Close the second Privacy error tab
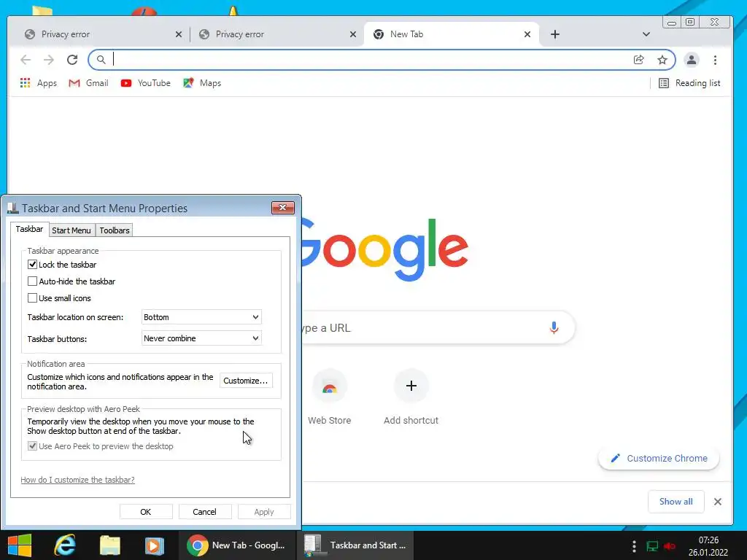The image size is (747, 560). [x=353, y=34]
